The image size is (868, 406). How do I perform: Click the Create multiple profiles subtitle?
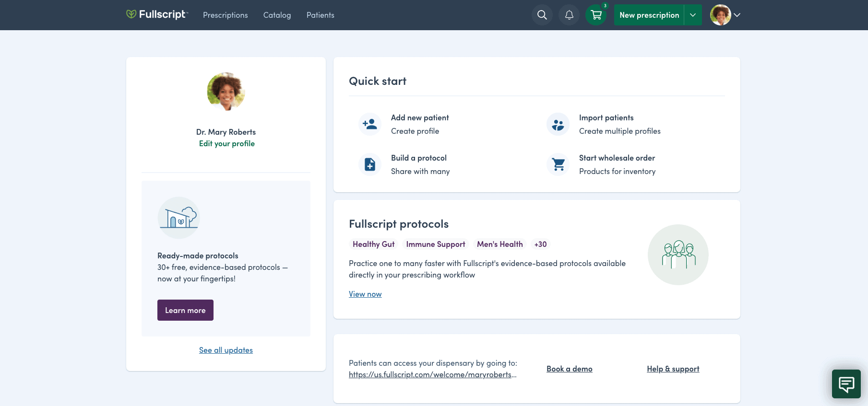click(620, 131)
